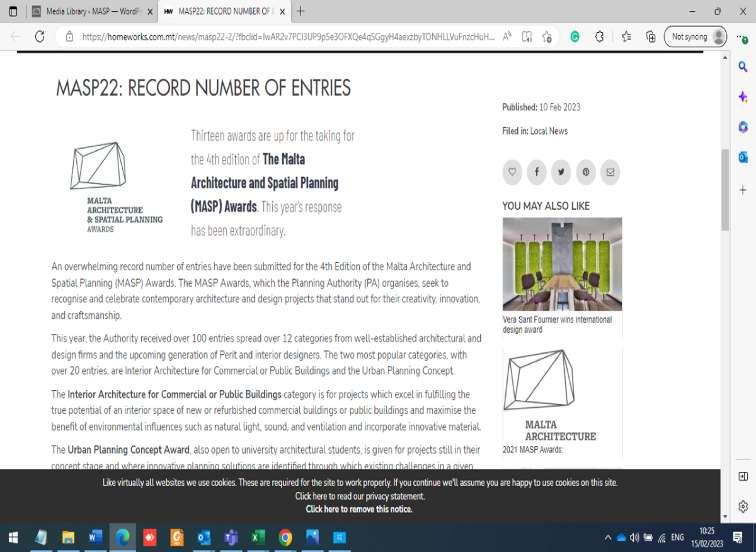The image size is (756, 552).
Task: Open the browser Extensions menu
Action: click(x=599, y=37)
